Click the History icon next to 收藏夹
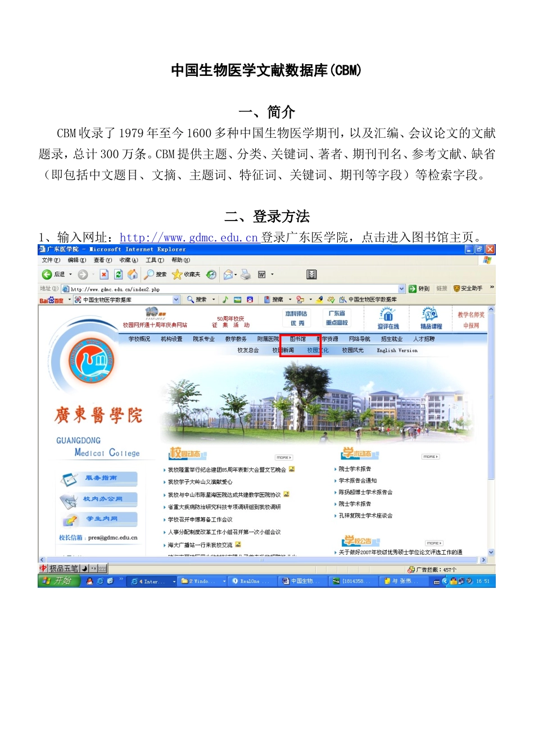Screen dimensions: 534x756 [211, 274]
